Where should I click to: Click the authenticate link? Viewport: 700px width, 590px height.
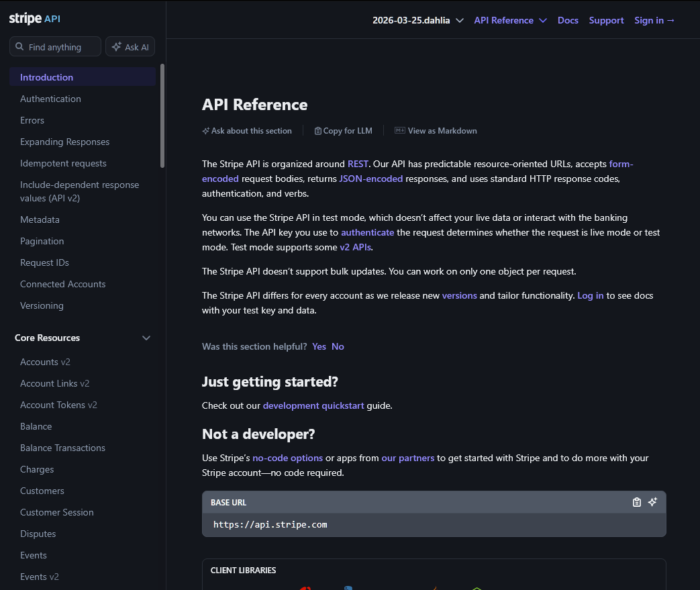coord(367,232)
